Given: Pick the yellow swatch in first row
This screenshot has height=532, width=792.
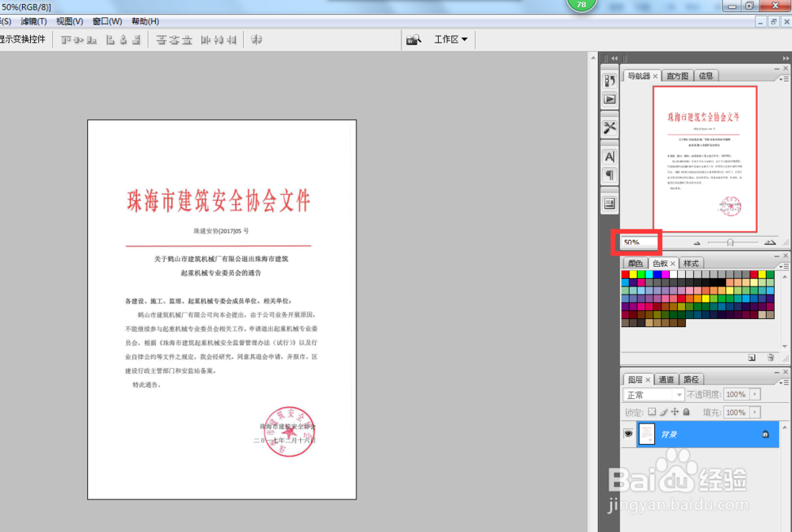Looking at the screenshot, I should 634,275.
